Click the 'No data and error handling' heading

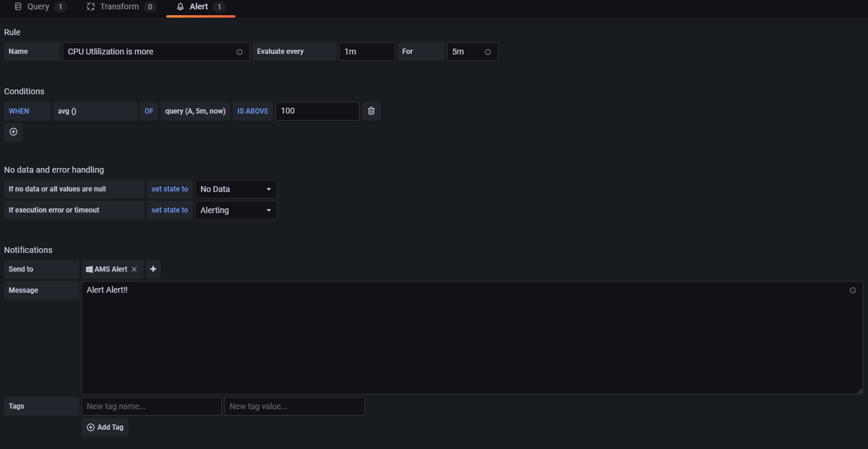tap(54, 170)
